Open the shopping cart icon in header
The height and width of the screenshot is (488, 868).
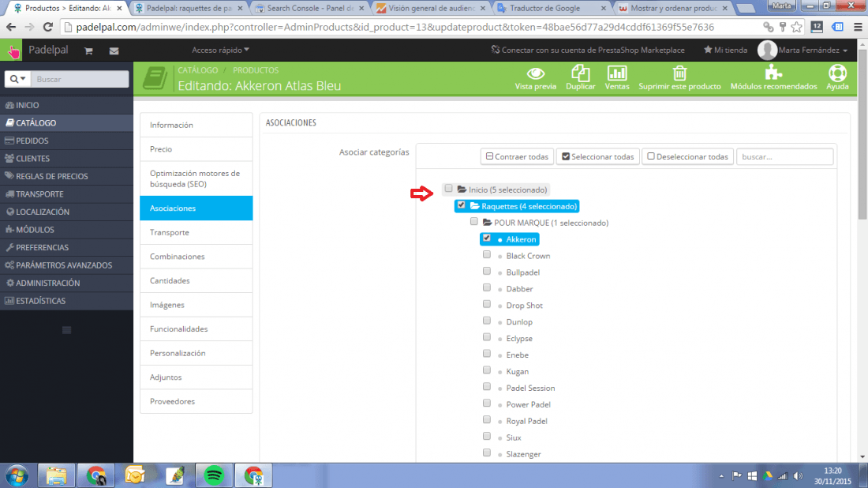click(88, 51)
